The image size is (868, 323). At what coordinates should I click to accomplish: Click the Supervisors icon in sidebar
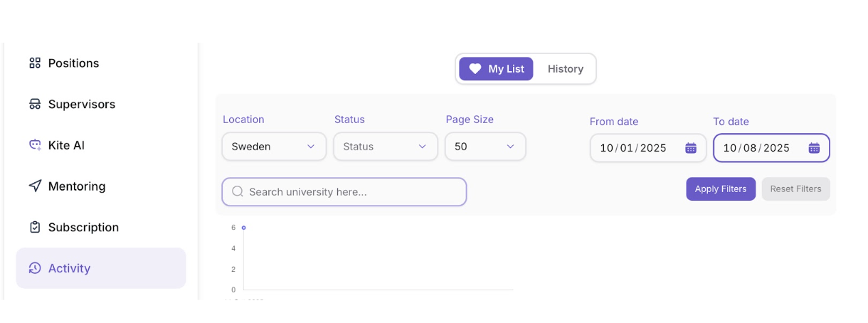[x=35, y=105]
